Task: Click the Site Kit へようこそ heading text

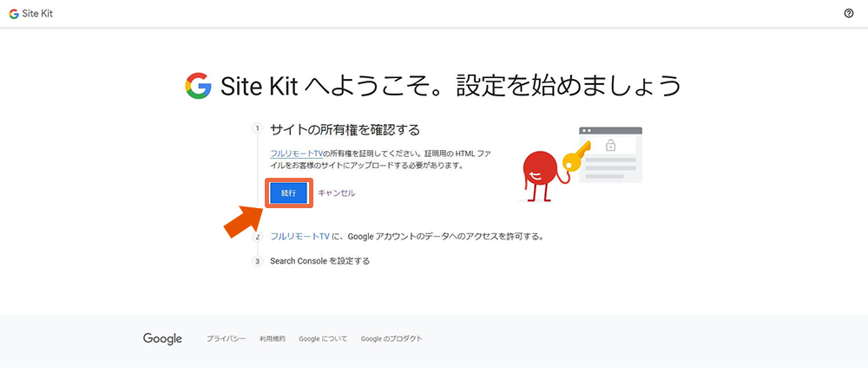Action: [450, 86]
